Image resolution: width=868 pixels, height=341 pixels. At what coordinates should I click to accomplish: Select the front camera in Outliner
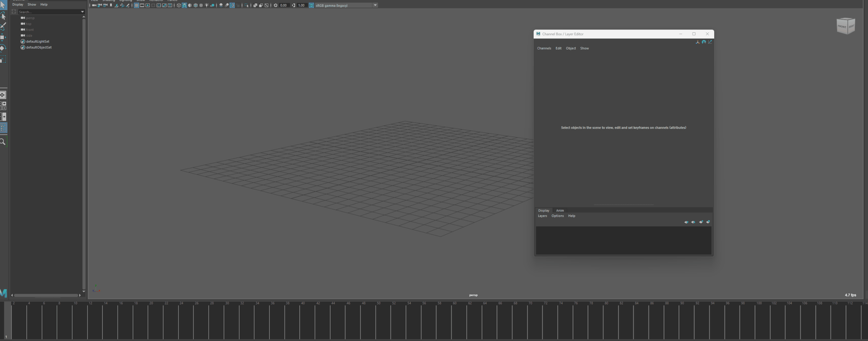[30, 30]
